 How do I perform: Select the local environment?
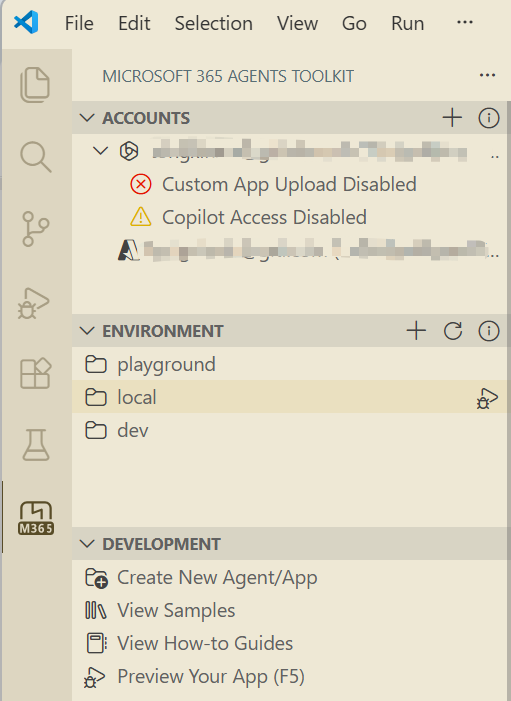(290, 397)
